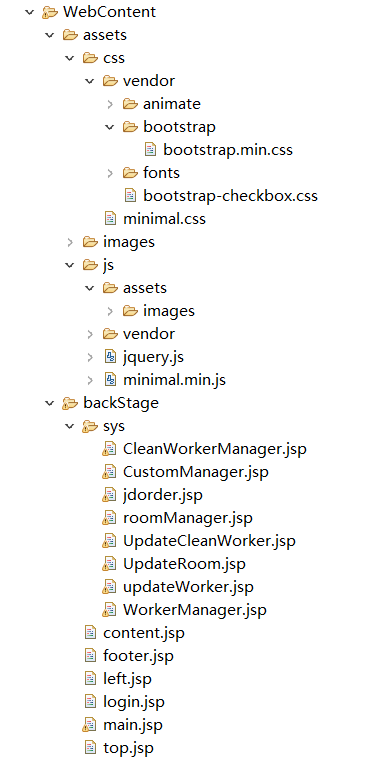Select the roomManager.jsp file icon
The height and width of the screenshot is (761, 368).
click(110, 518)
